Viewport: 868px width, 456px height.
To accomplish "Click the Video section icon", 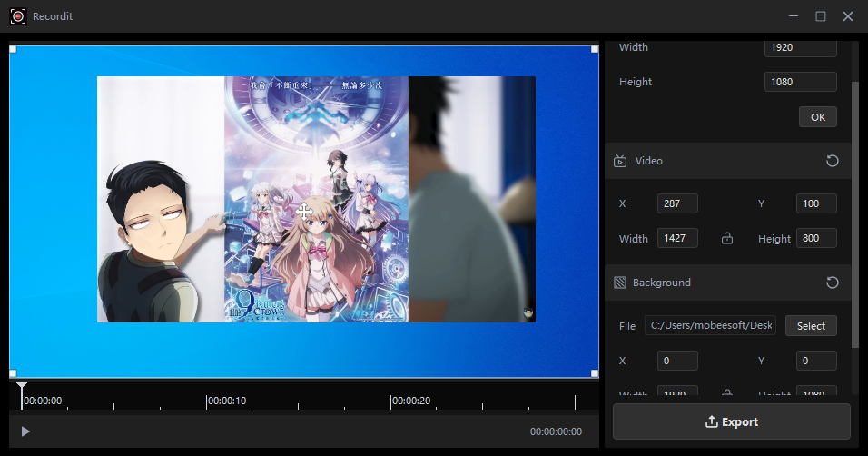I will click(x=620, y=161).
